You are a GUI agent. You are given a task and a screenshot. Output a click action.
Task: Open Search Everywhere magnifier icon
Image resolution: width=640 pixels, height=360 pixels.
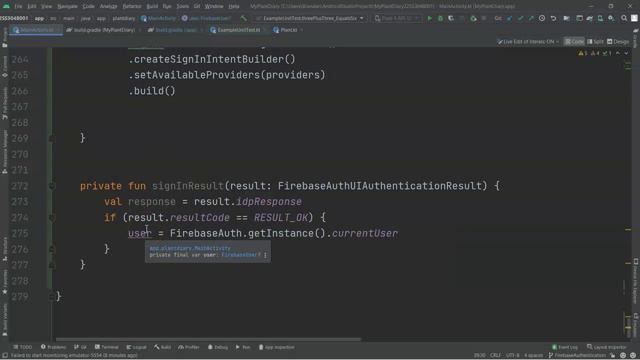click(x=624, y=18)
